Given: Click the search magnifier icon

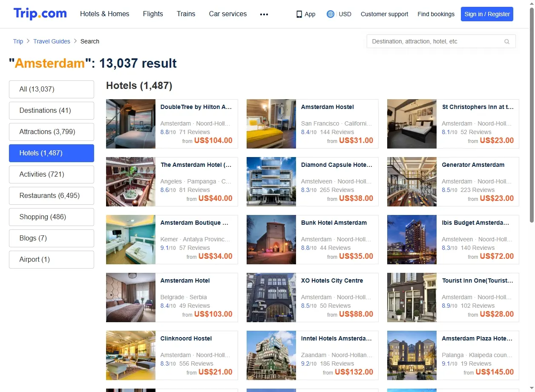Looking at the screenshot, I should click(x=507, y=41).
